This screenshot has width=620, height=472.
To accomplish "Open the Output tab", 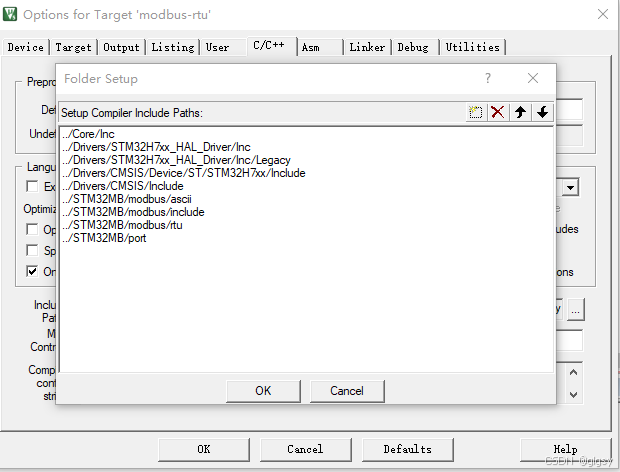I will [121, 47].
